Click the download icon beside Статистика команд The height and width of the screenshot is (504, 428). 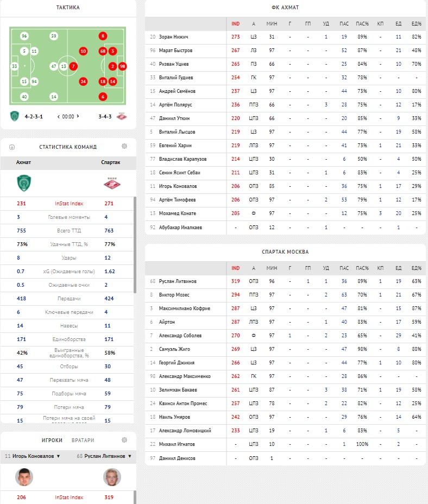12,147
